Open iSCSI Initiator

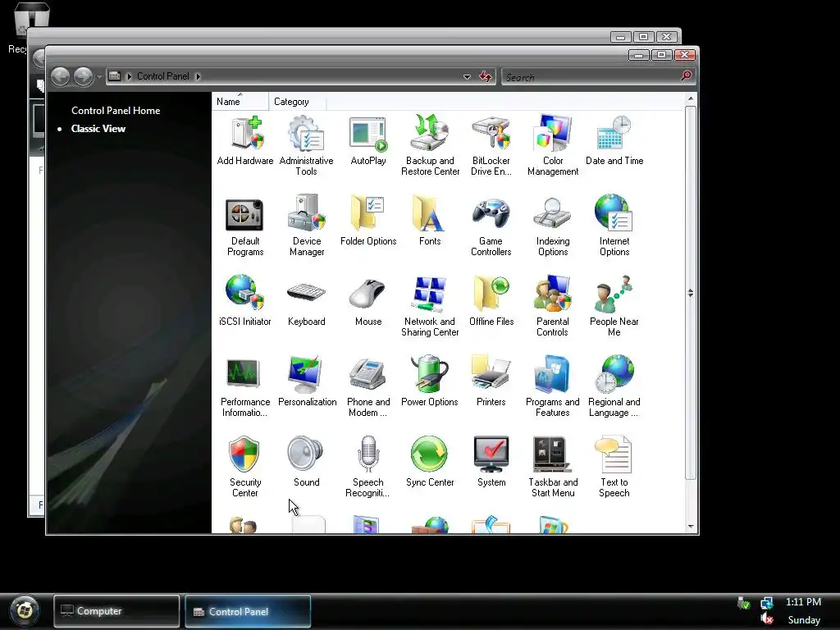tap(245, 301)
